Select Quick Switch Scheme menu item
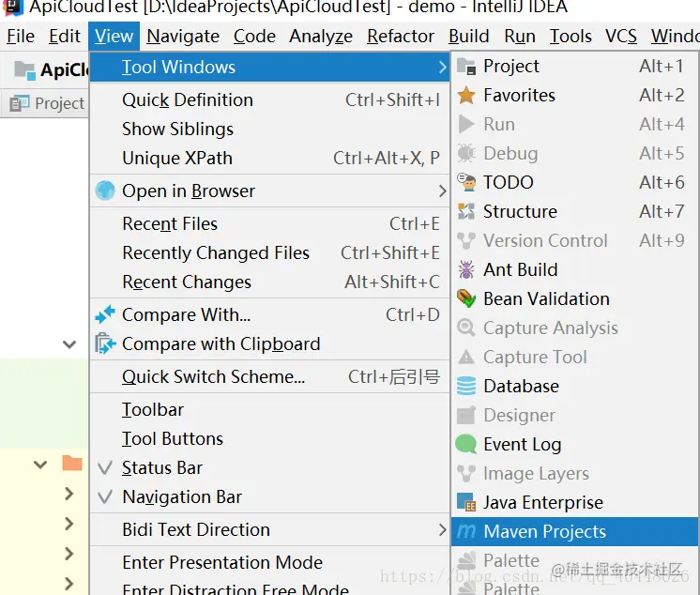 tap(269, 376)
